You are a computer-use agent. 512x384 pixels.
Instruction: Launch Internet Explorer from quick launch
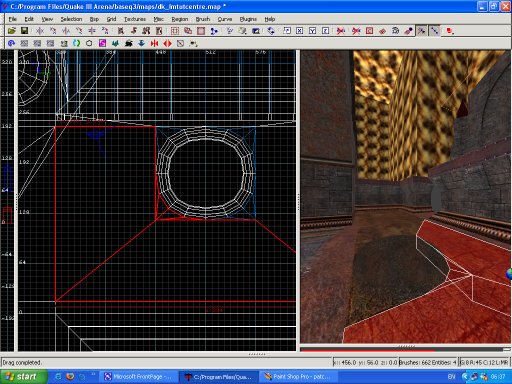[58, 376]
